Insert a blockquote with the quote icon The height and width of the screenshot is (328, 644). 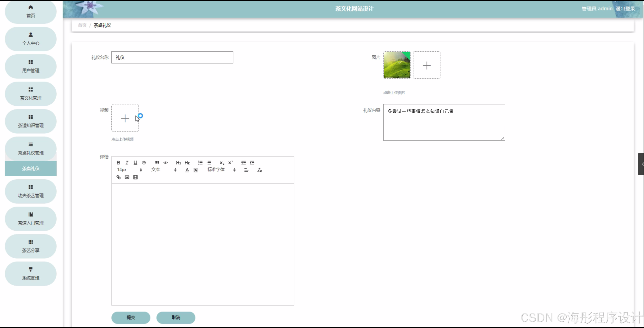[157, 163]
